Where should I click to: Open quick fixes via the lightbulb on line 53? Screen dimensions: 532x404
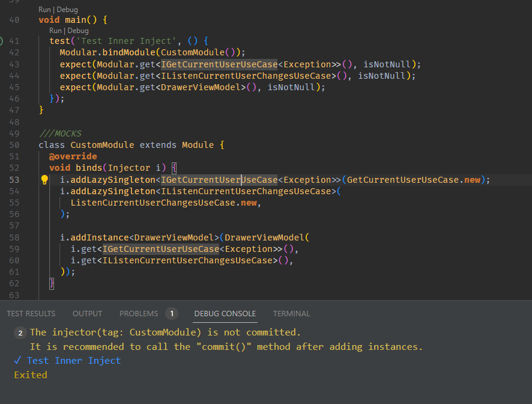43,179
